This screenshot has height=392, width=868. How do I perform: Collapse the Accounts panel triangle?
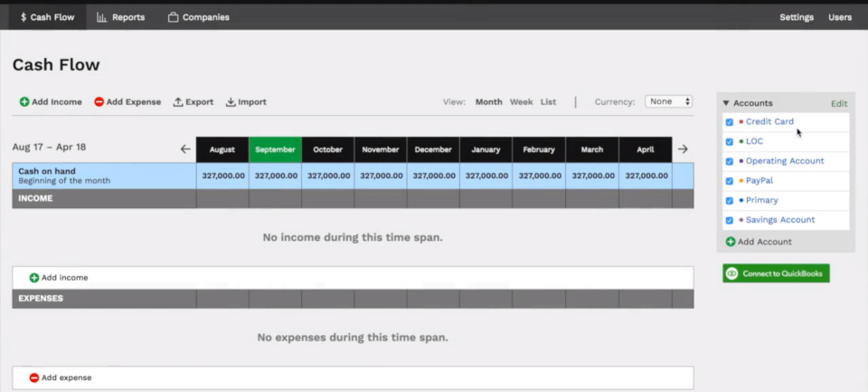(726, 103)
